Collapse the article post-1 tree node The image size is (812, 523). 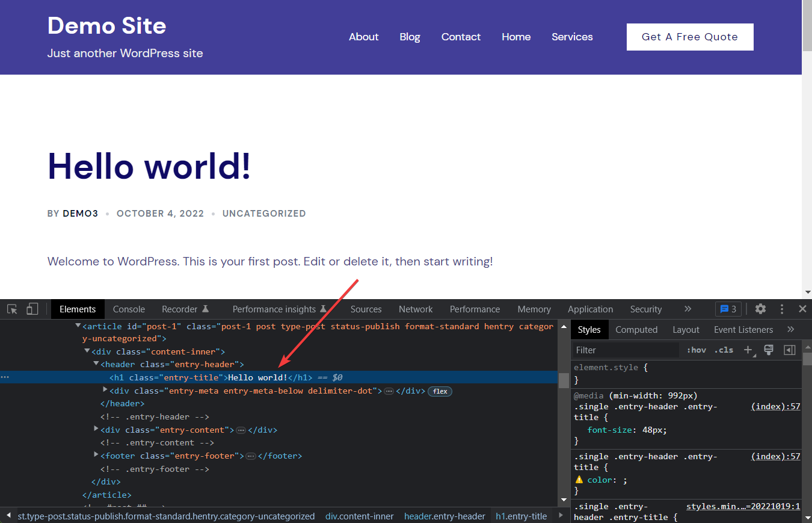click(x=78, y=326)
